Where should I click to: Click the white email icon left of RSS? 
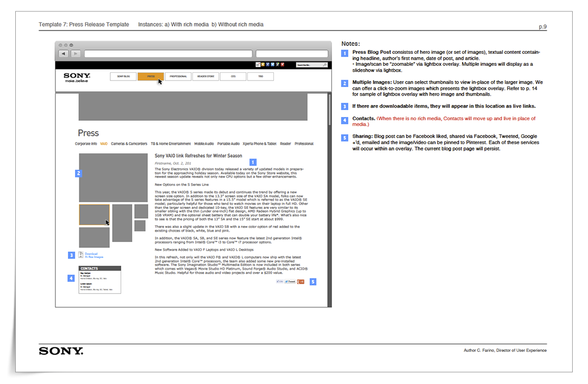click(x=258, y=65)
